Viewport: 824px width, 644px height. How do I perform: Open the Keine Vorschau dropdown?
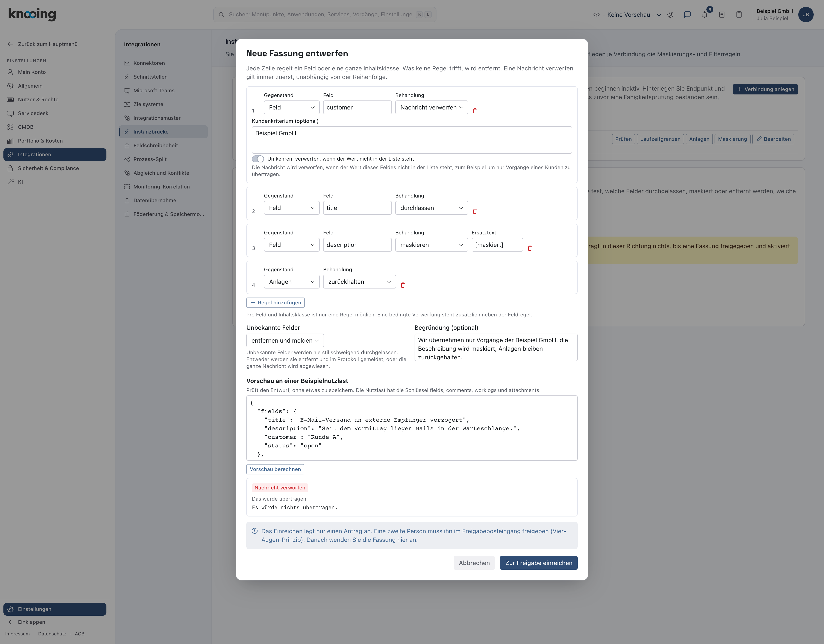627,15
